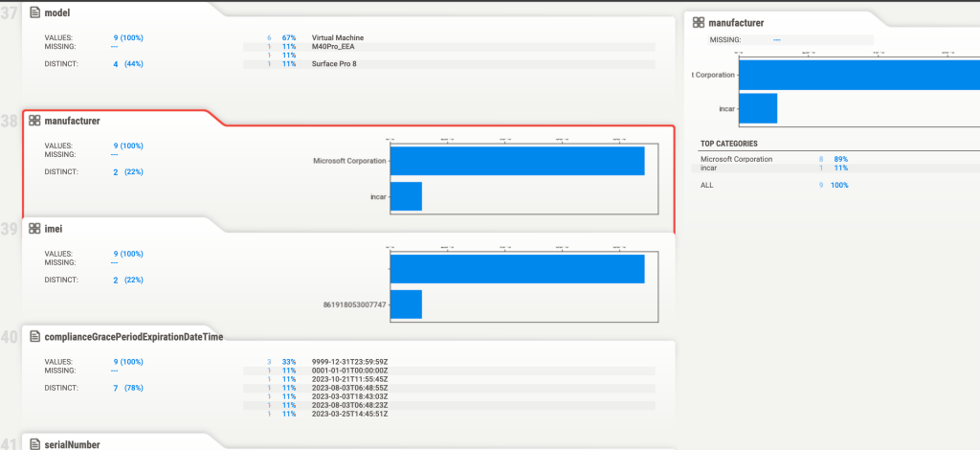The width and height of the screenshot is (980, 450).
Task: Select Microsoft Corporation row under Top Categories
Action: coord(737,159)
